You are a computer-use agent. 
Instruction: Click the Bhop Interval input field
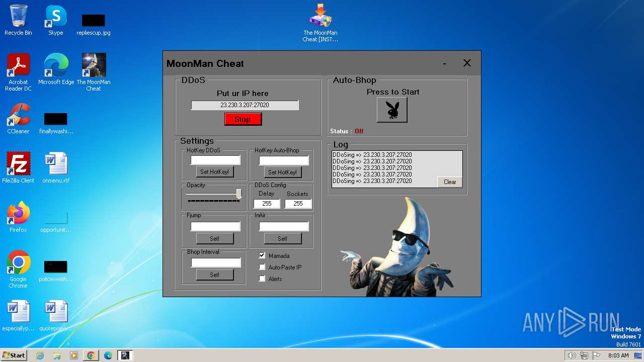click(x=216, y=262)
